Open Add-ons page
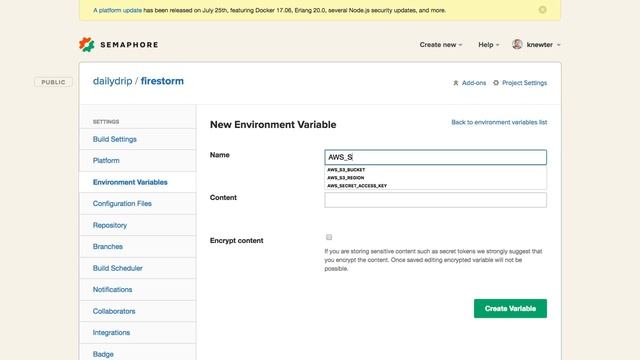This screenshot has height=360, width=640. click(474, 83)
